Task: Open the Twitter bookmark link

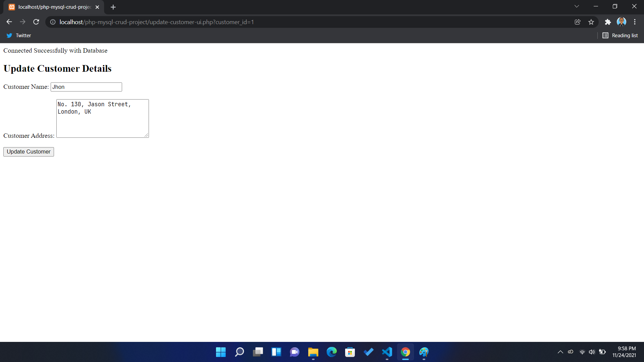Action: pyautogui.click(x=18, y=35)
